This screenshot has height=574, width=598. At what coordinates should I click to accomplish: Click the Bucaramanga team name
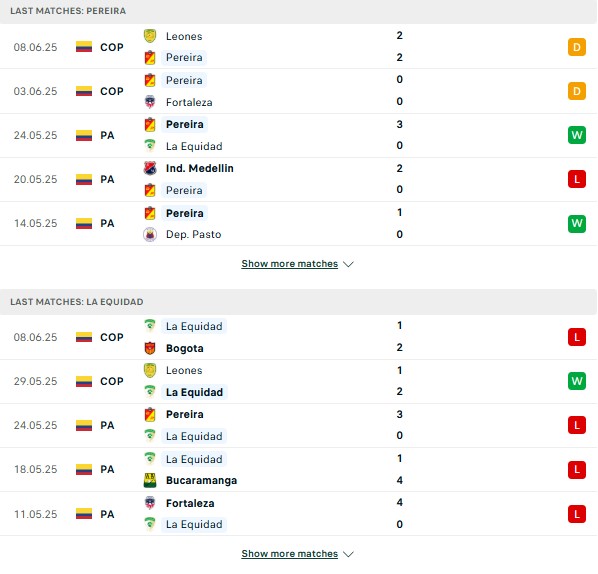[x=201, y=480]
